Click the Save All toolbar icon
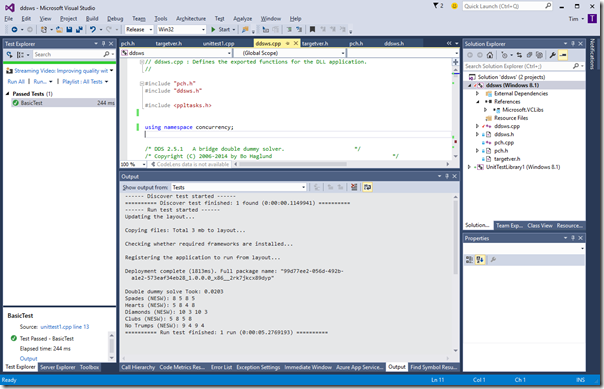Image resolution: width=604 pixels, height=389 pixels. pos(79,29)
